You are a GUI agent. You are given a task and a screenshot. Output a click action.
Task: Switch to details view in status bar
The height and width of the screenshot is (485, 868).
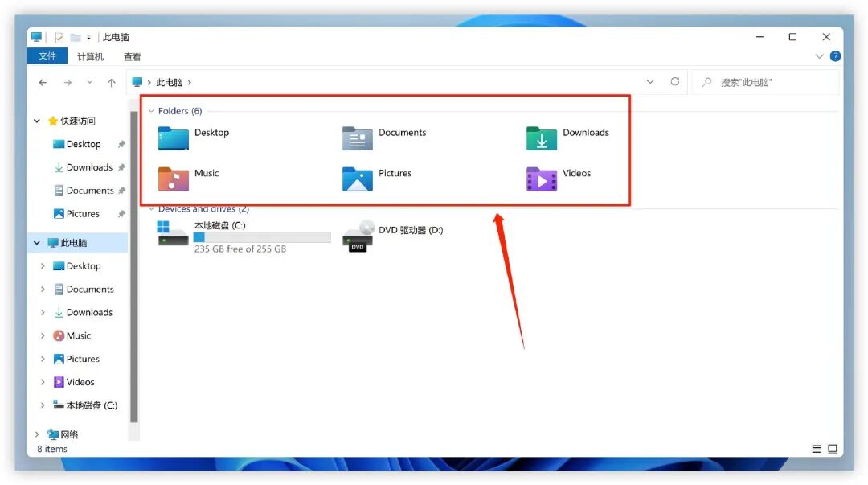(x=817, y=448)
